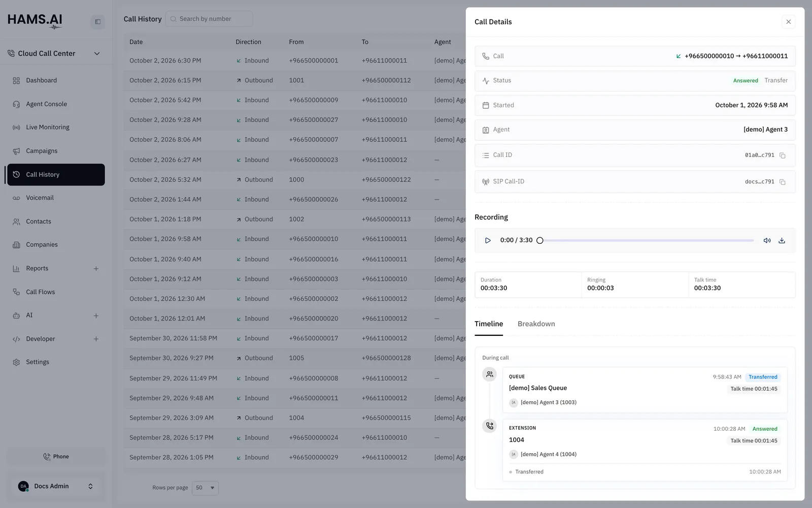The width and height of the screenshot is (812, 508).
Task: Click the extension phone icon in timeline
Action: 489,426
